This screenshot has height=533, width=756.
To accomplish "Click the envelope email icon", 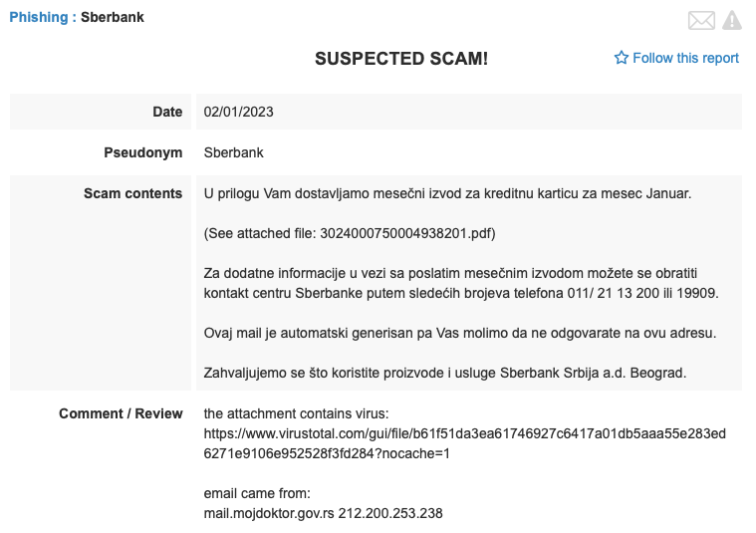I will tap(701, 20).
